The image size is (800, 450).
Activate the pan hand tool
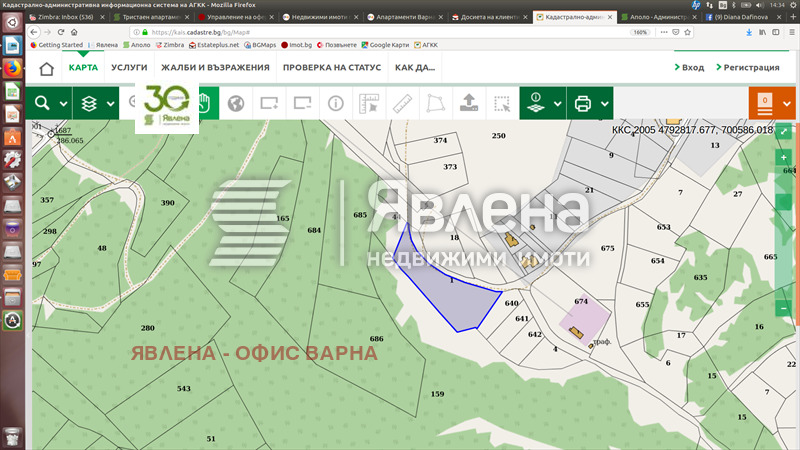[205, 104]
